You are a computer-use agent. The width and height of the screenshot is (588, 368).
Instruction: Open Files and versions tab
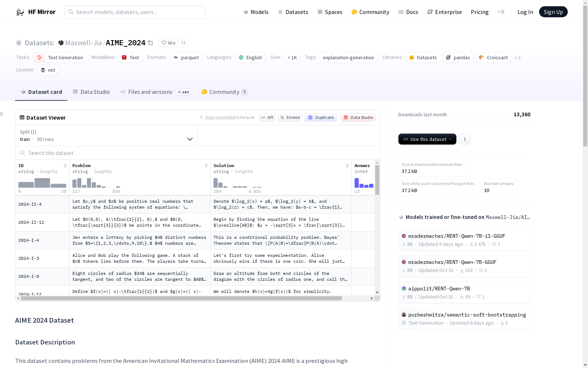pyautogui.click(x=155, y=92)
